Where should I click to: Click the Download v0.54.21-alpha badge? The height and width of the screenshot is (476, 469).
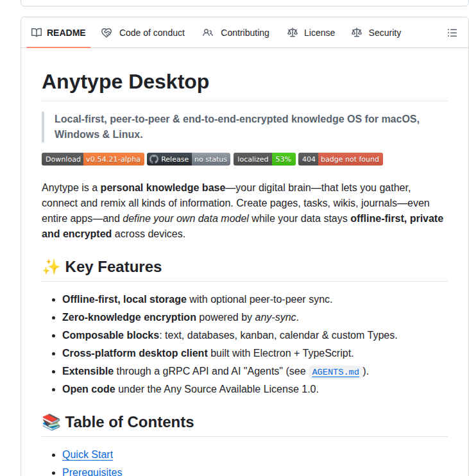[x=93, y=159]
